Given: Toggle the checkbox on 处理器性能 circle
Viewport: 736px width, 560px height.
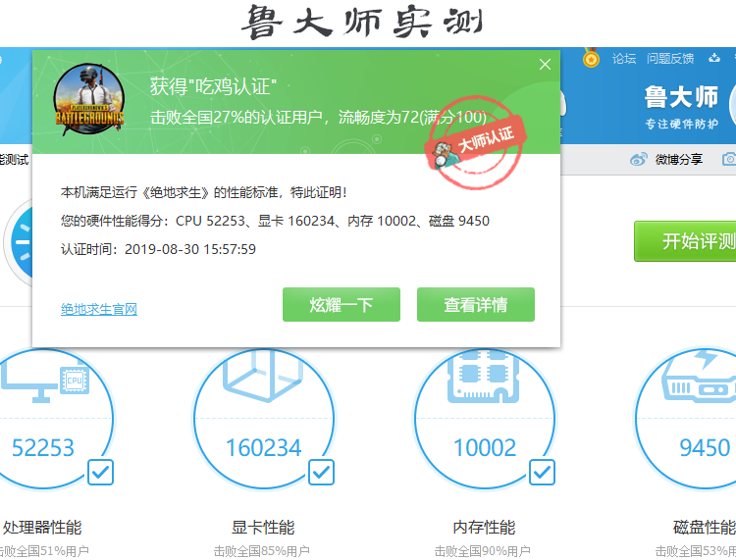Looking at the screenshot, I should pos(100,472).
